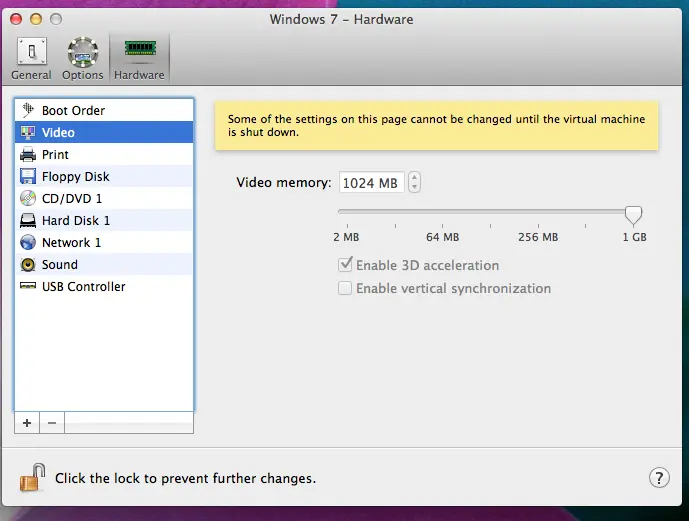Open the General settings tab

click(31, 58)
